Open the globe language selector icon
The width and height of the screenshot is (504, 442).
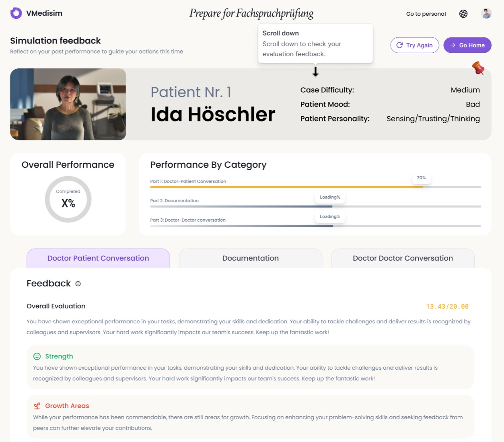[463, 13]
